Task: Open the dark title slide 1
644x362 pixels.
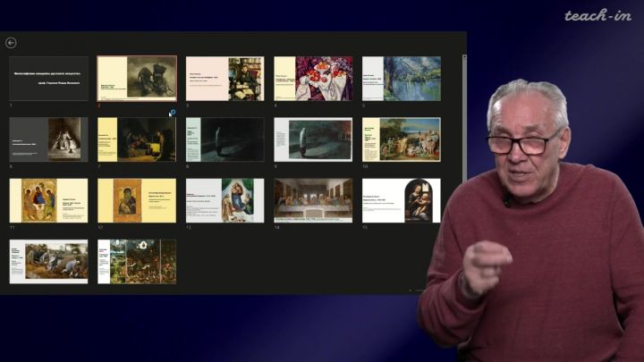Action: 49,79
